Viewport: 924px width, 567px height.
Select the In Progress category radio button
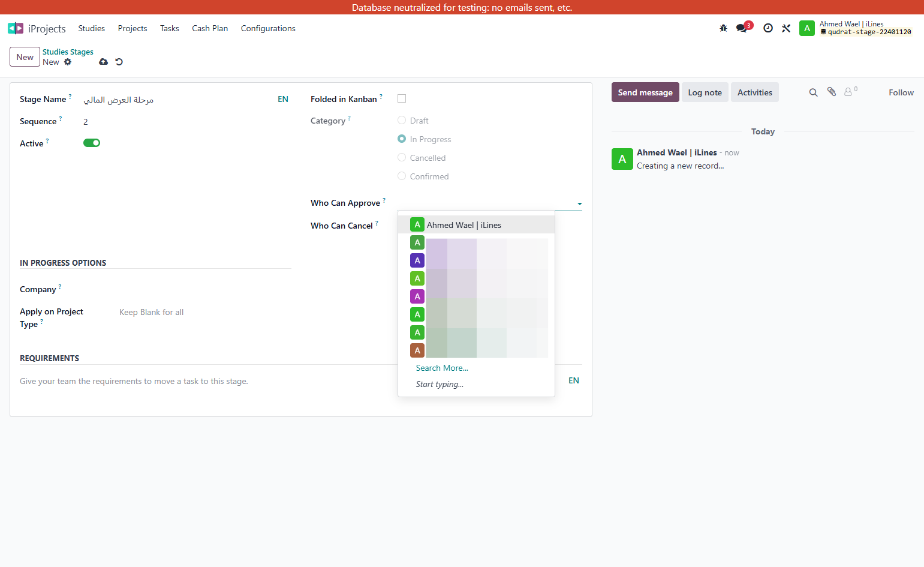tap(402, 139)
